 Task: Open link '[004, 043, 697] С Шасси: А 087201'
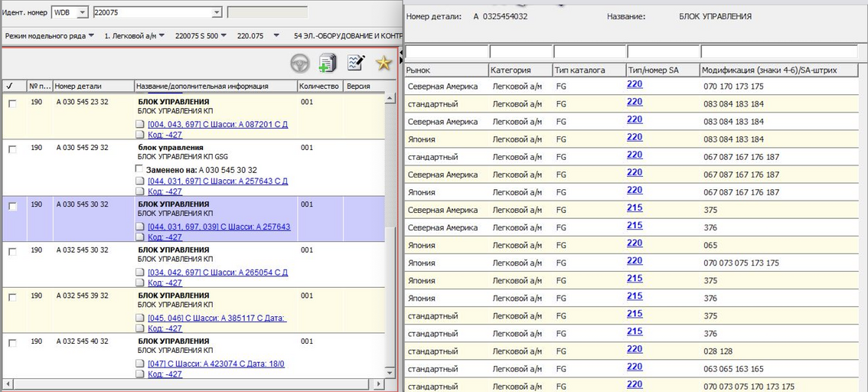217,125
